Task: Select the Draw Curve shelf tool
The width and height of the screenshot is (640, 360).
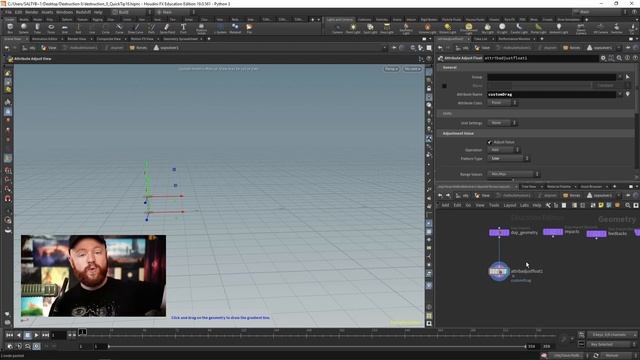Action: (x=136, y=28)
